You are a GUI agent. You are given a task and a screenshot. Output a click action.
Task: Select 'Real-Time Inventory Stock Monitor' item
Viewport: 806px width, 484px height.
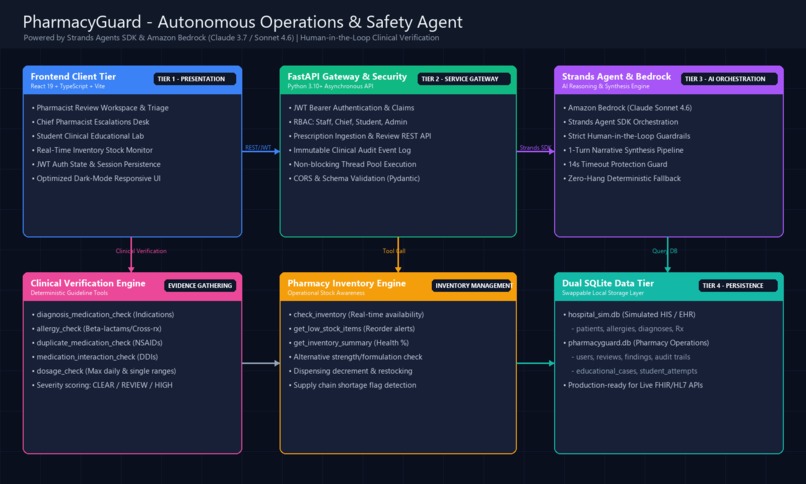(93, 150)
